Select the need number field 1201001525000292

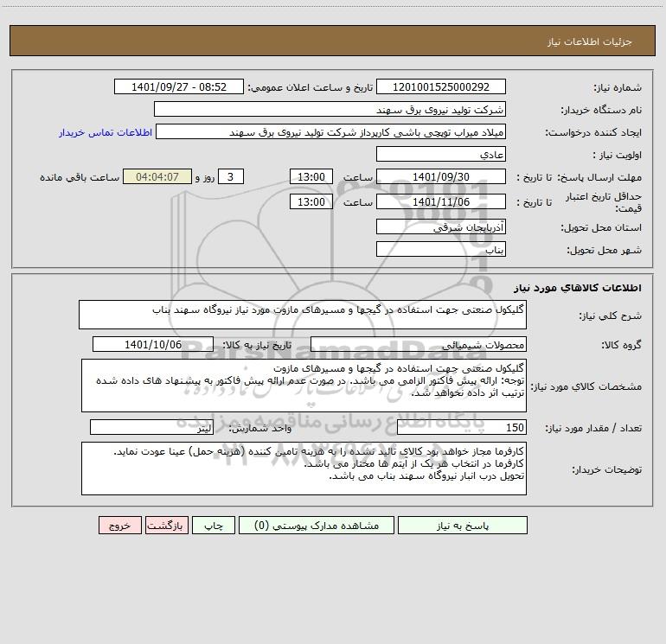point(441,86)
